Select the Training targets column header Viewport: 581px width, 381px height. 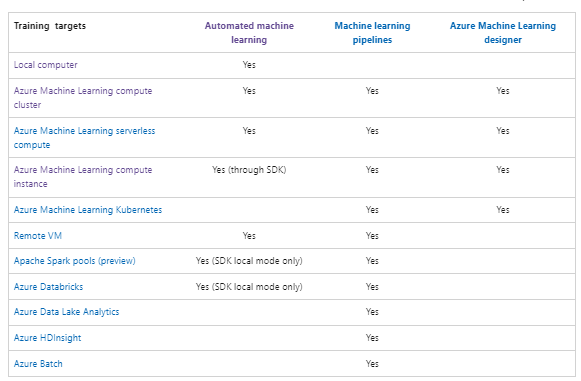pos(50,26)
